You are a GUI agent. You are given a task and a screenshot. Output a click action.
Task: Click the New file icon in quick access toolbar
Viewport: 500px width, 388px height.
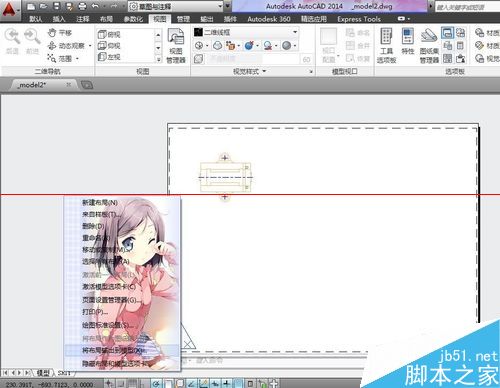click(31, 6)
